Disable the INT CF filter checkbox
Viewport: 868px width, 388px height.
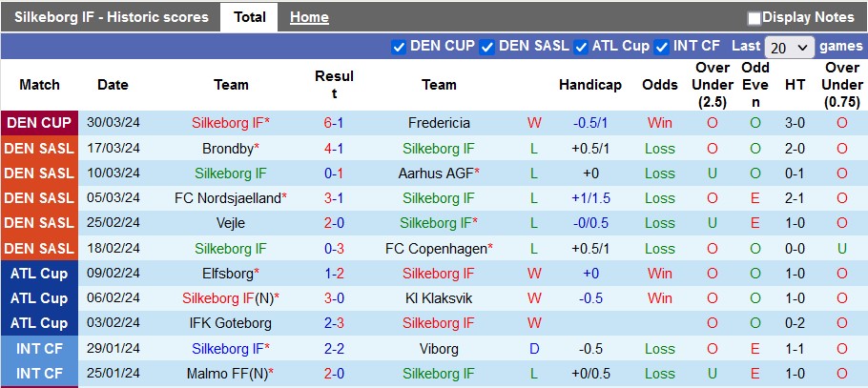click(661, 47)
